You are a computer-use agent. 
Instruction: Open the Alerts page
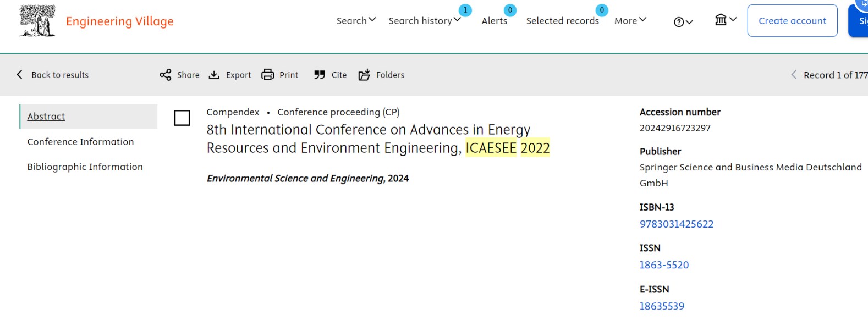pyautogui.click(x=495, y=21)
